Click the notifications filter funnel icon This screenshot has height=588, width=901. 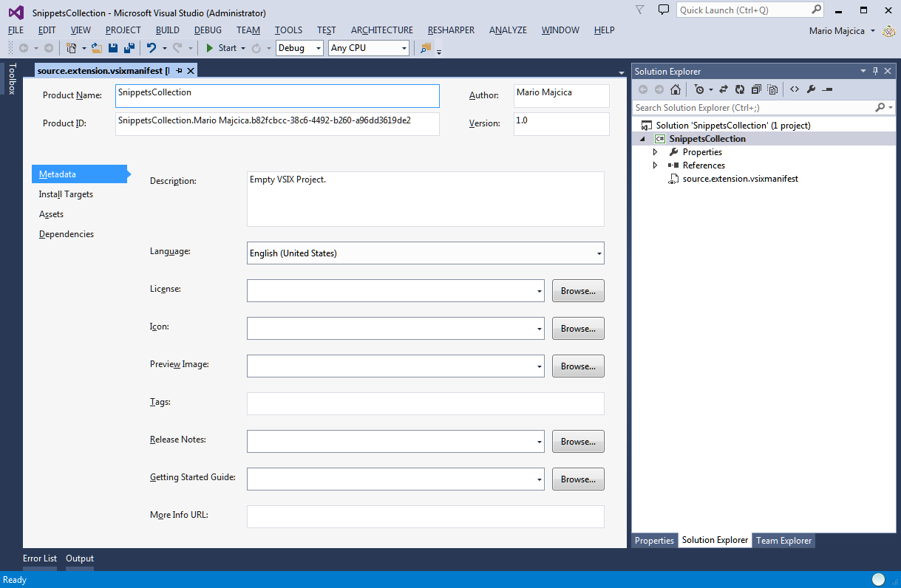point(640,10)
